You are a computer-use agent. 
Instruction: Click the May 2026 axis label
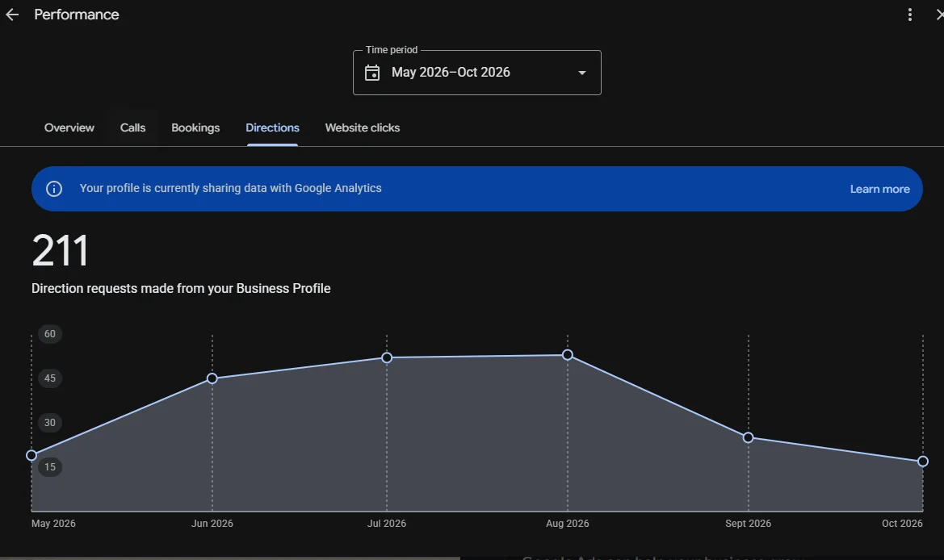(x=53, y=524)
